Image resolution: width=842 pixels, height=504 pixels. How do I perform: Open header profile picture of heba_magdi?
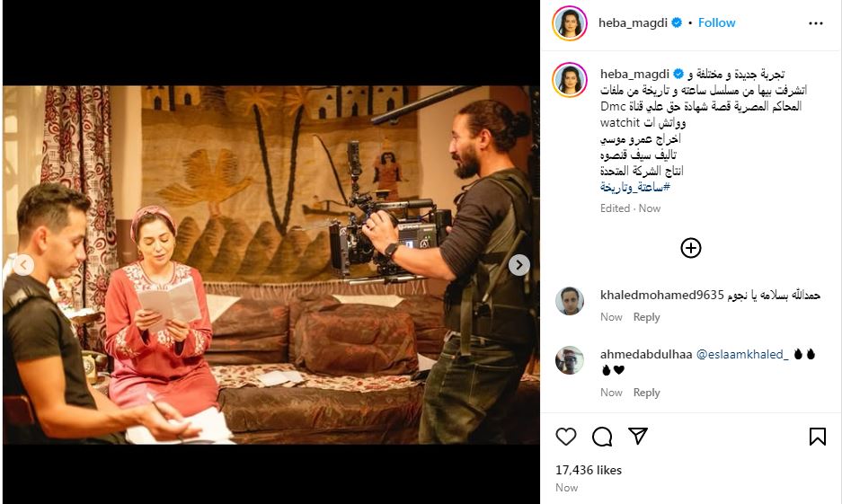pyautogui.click(x=569, y=23)
